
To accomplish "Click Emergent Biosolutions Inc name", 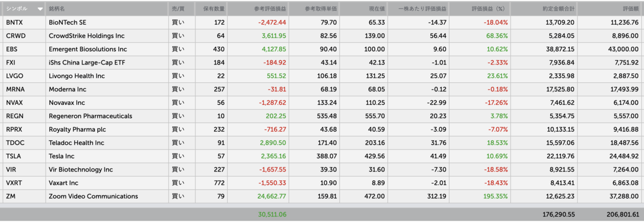I will pos(87,49).
